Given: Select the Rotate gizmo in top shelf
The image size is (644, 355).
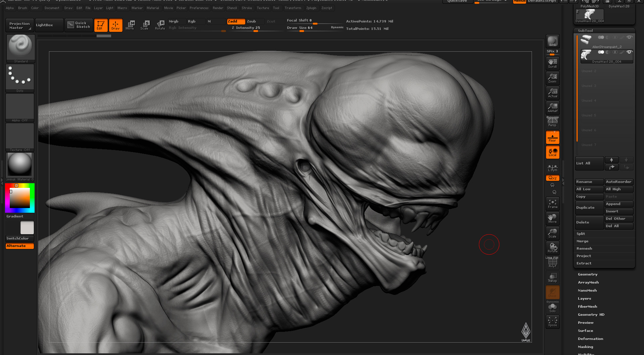Looking at the screenshot, I should click(160, 25).
